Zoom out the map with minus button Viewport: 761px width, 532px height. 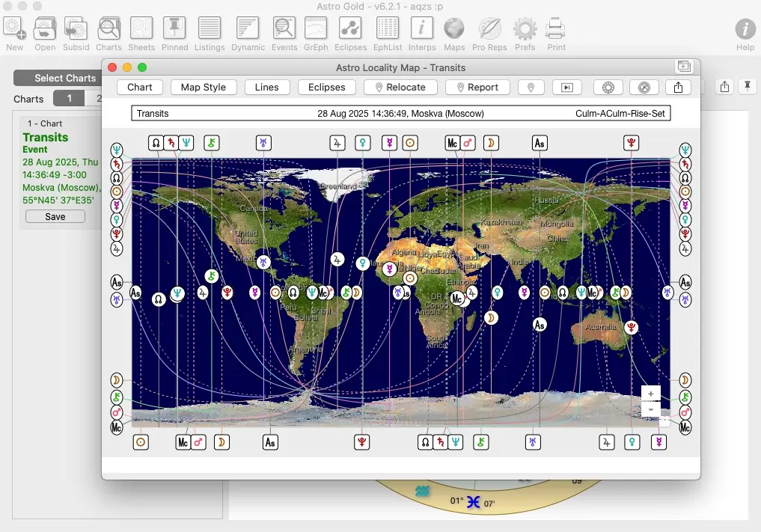(651, 409)
